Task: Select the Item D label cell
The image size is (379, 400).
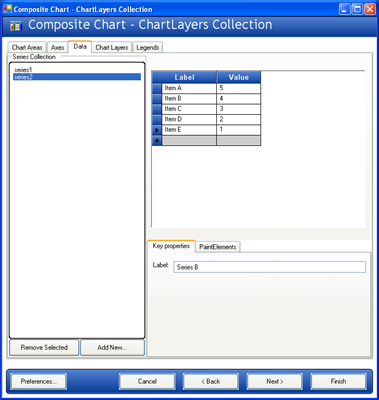Action: [x=189, y=119]
